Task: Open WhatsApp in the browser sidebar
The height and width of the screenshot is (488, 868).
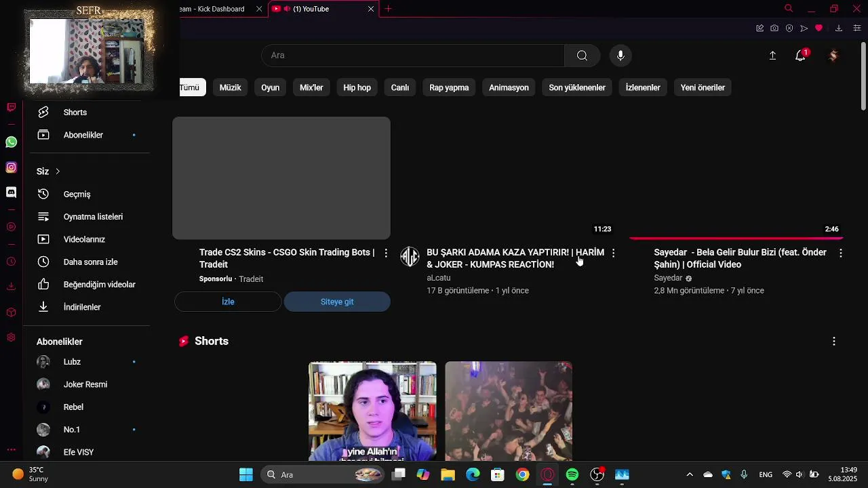Action: [11, 142]
